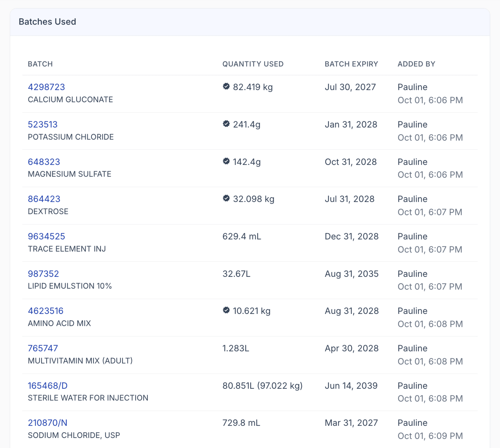This screenshot has height=448, width=500.
Task: Open batch 648323 link
Action: (x=44, y=162)
